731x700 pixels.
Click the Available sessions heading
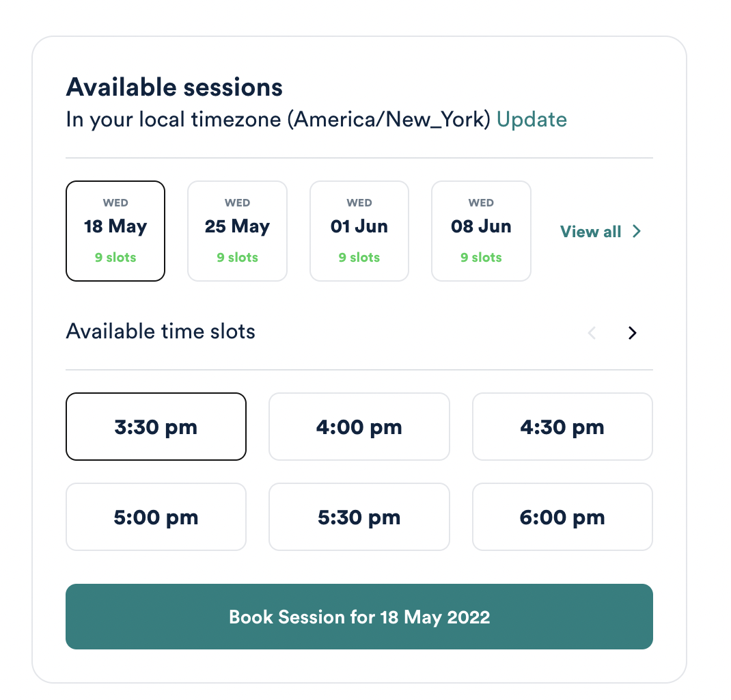coord(174,87)
